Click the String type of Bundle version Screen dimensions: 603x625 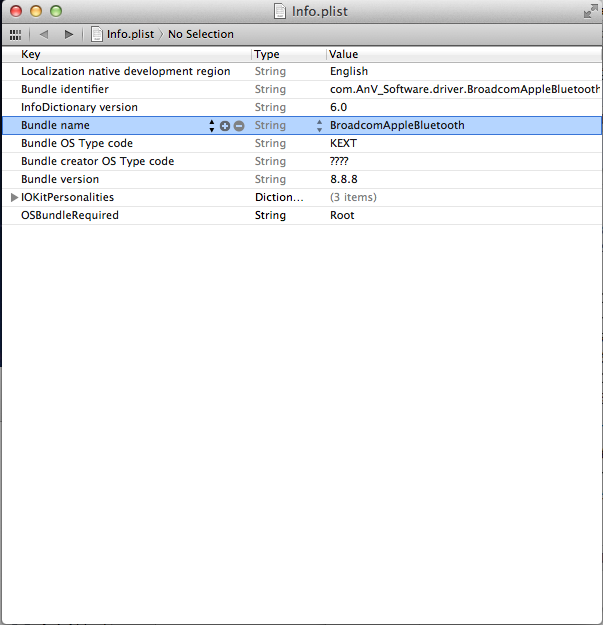pyautogui.click(x=270, y=179)
